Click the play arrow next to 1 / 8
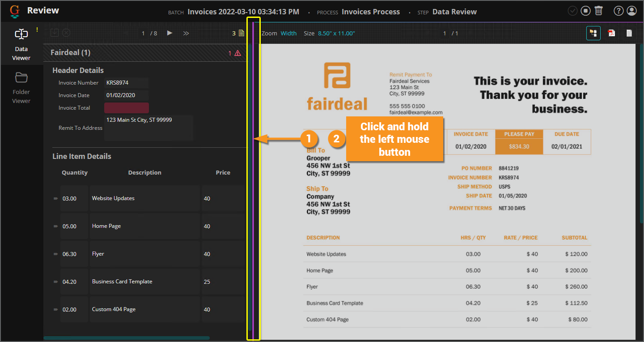Screen dimensions: 644x342 [169, 33]
